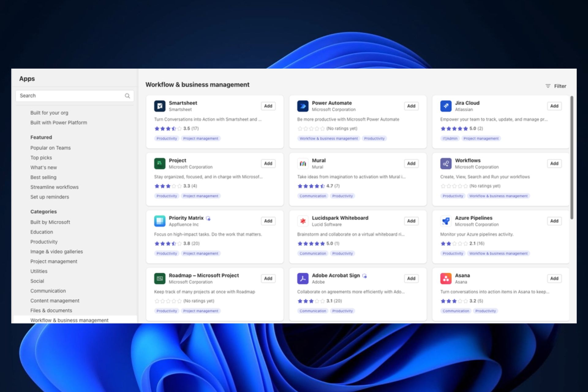This screenshot has height=392, width=588.
Task: Click the Mural app icon
Action: pyautogui.click(x=303, y=164)
